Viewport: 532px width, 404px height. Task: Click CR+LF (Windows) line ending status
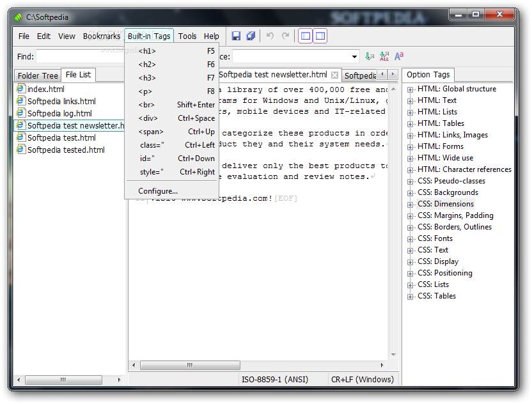[x=363, y=379]
